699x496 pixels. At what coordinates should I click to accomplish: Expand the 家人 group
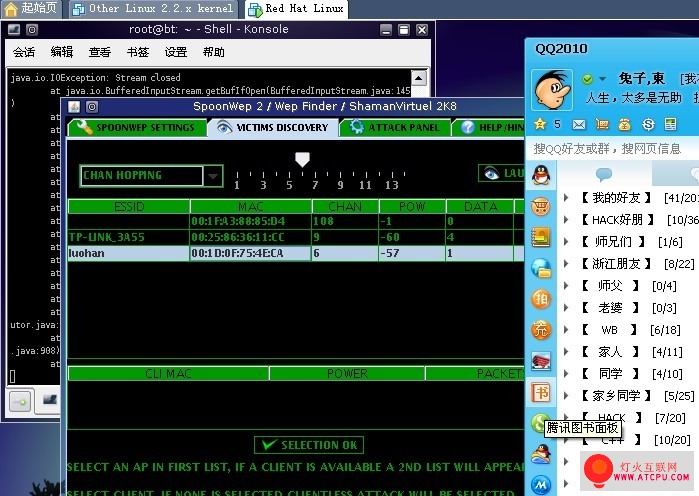click(x=566, y=352)
